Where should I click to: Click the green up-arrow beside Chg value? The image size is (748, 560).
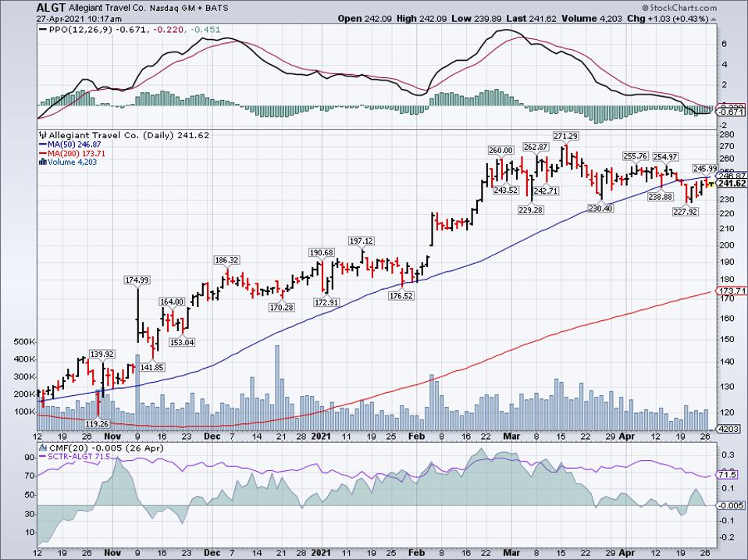[713, 19]
